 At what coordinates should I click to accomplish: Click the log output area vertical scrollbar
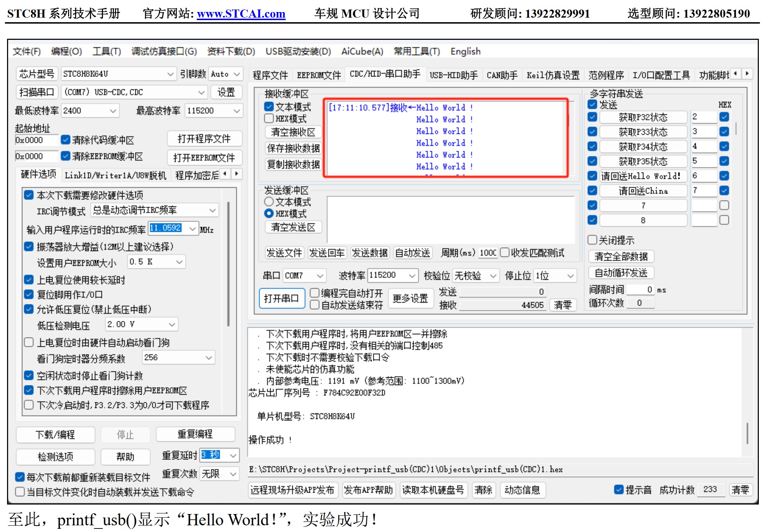(747, 434)
